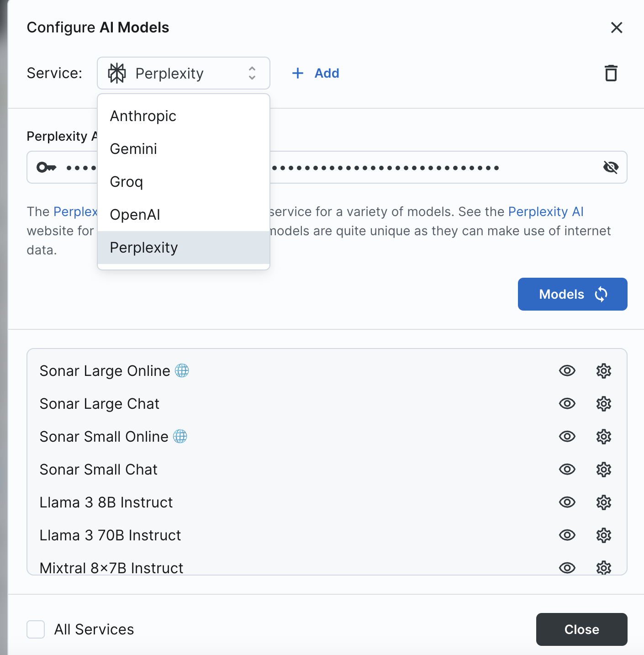Select Anthropic from the service list
Screen dimensions: 644x655
point(143,116)
